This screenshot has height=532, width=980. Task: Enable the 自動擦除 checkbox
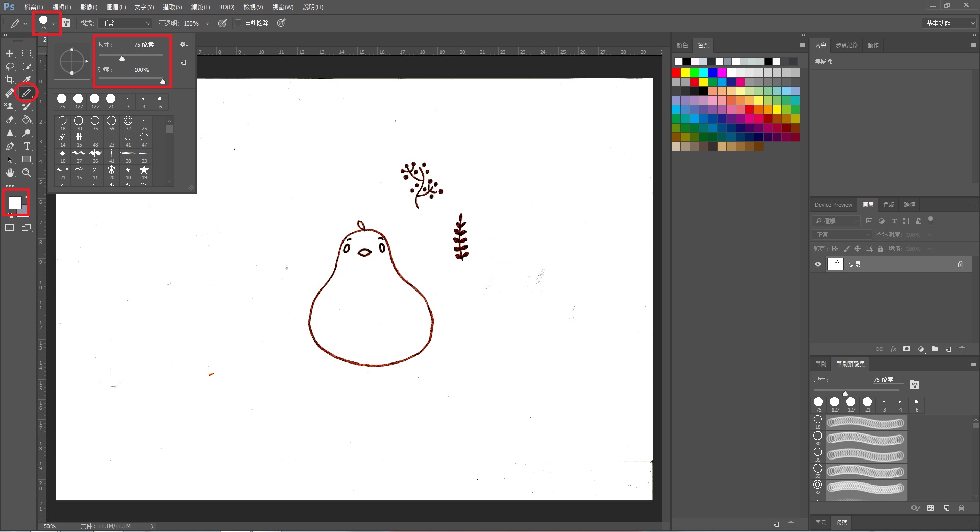tap(238, 23)
